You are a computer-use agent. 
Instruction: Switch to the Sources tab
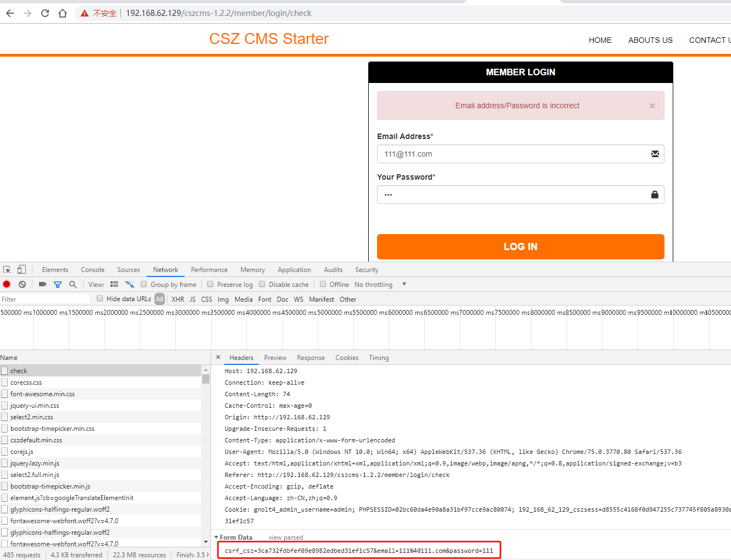[129, 270]
